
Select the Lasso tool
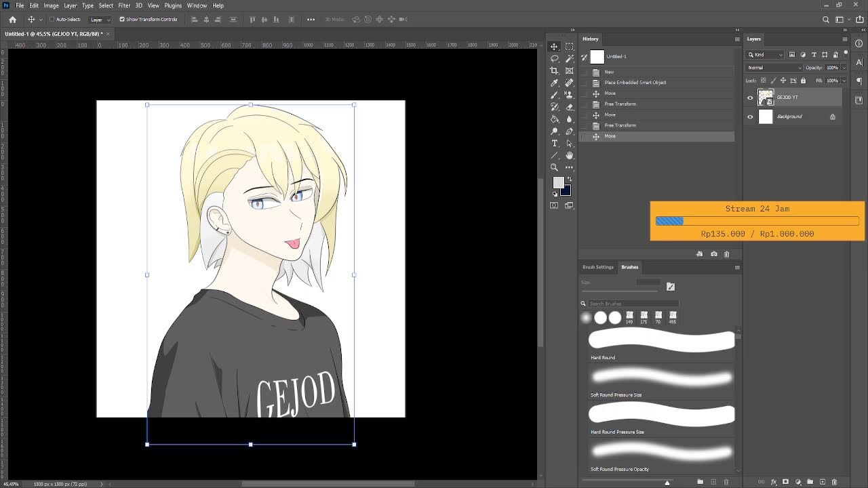(554, 59)
